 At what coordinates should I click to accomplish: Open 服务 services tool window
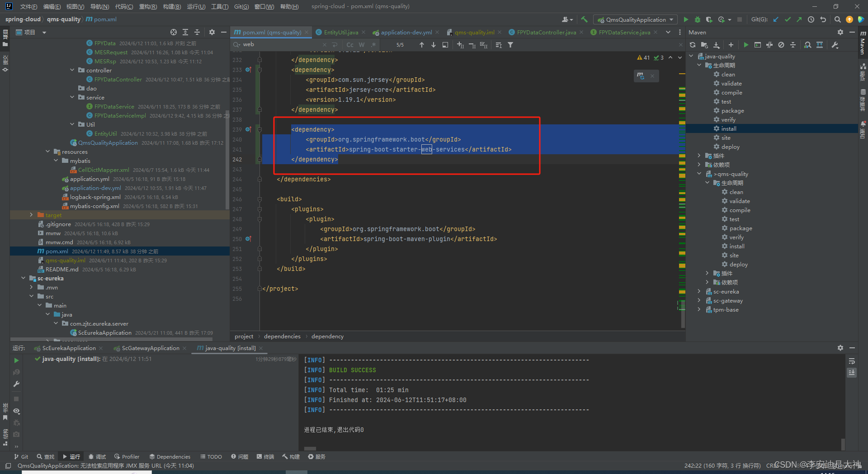[317, 456]
